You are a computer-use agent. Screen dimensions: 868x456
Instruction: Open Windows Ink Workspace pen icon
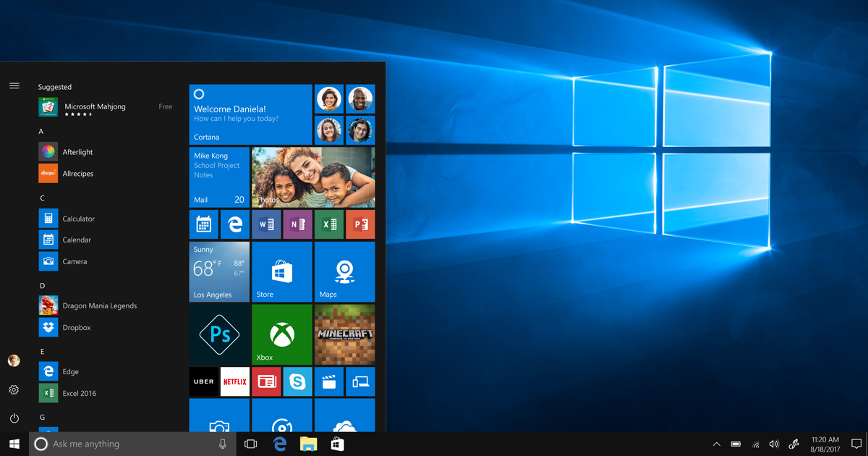tap(793, 444)
